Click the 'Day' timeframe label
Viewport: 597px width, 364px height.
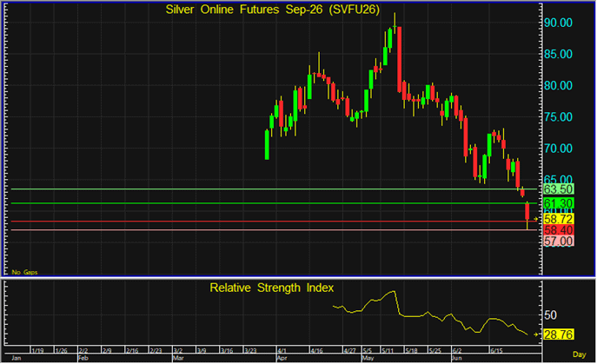(579, 354)
